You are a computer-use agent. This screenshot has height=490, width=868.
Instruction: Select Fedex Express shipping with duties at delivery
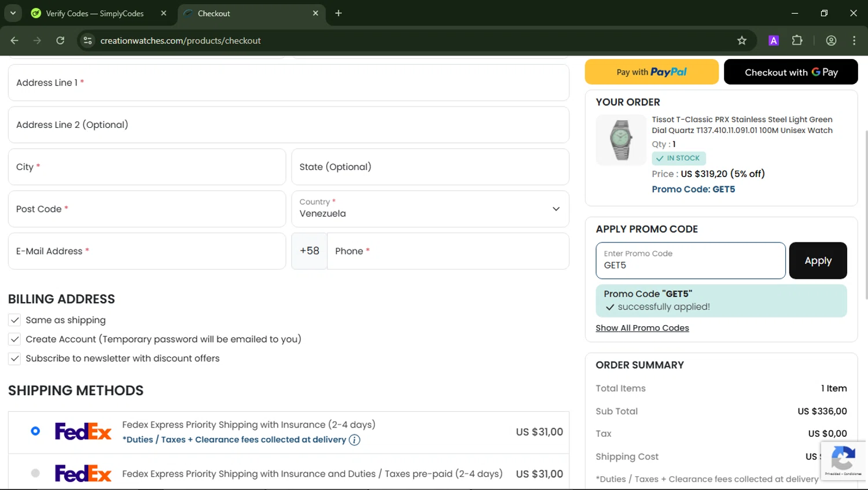[35, 431]
